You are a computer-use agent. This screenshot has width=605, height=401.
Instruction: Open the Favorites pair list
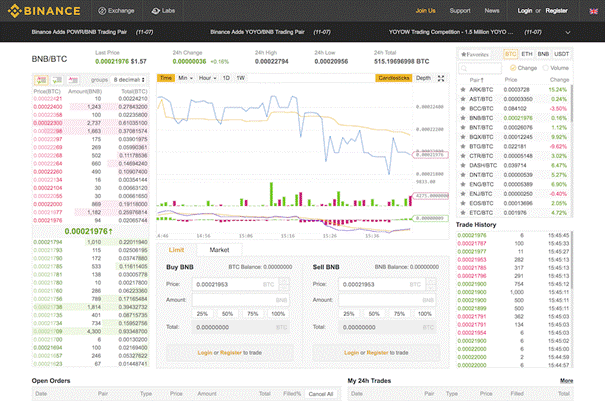click(475, 54)
